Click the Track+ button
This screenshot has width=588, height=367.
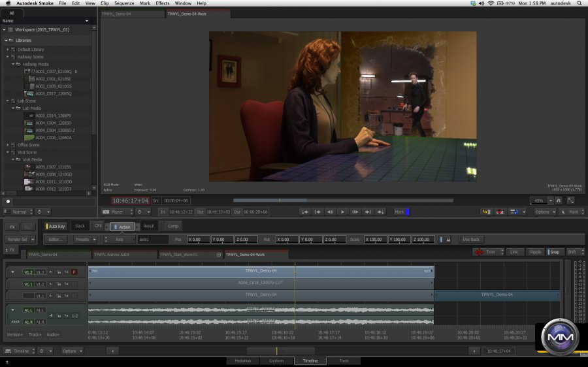[x=35, y=334]
